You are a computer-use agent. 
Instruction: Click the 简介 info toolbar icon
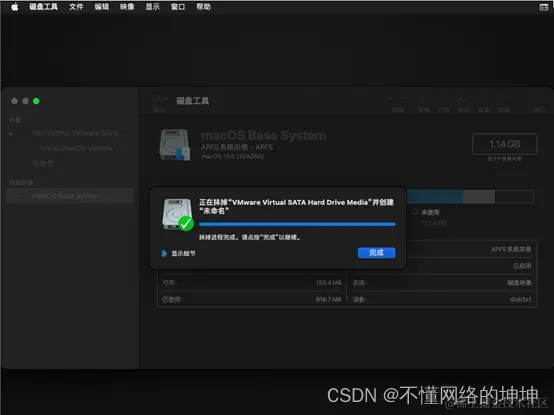click(540, 103)
